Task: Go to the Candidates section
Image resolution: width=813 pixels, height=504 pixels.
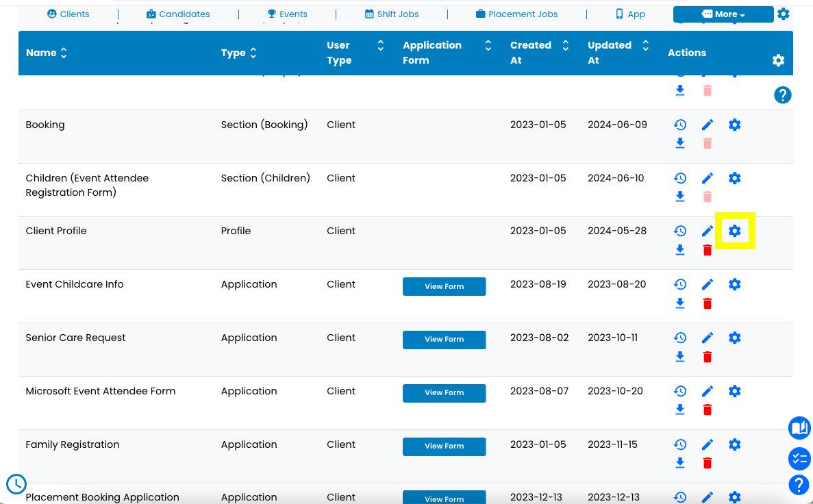Action: [178, 14]
